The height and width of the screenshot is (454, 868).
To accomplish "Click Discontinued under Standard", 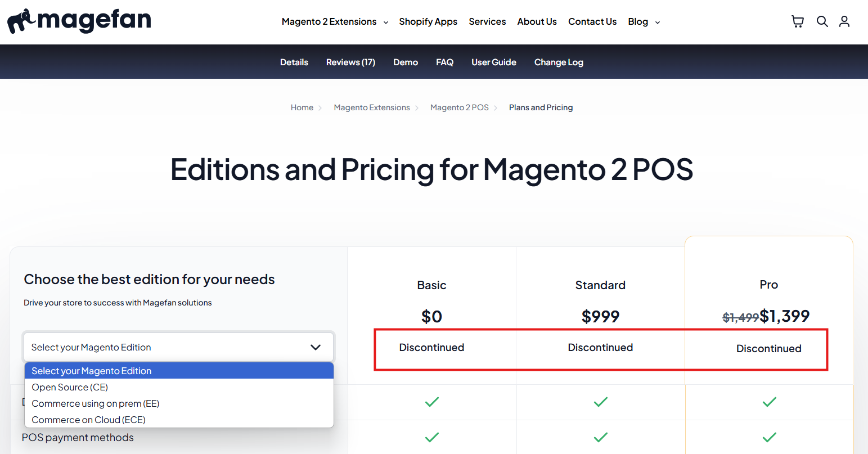I will tap(600, 348).
